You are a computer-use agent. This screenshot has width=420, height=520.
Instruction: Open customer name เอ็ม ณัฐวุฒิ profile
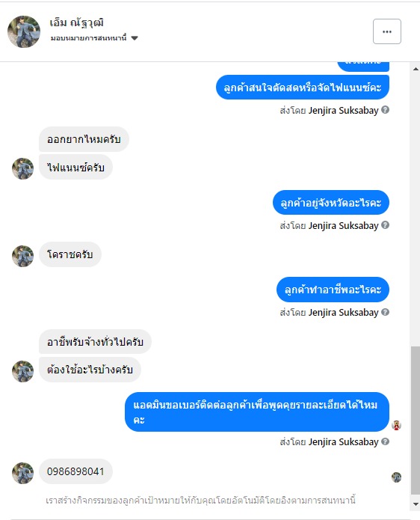[x=76, y=22]
